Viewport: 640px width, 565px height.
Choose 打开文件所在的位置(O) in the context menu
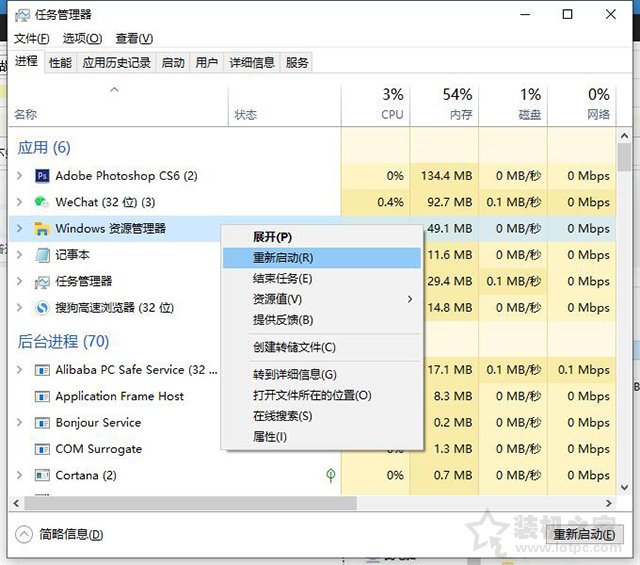coord(322,395)
